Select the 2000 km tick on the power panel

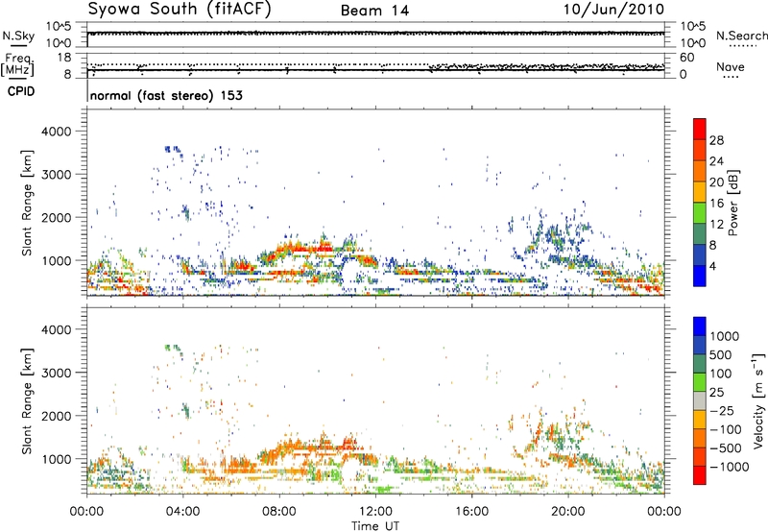point(56,217)
